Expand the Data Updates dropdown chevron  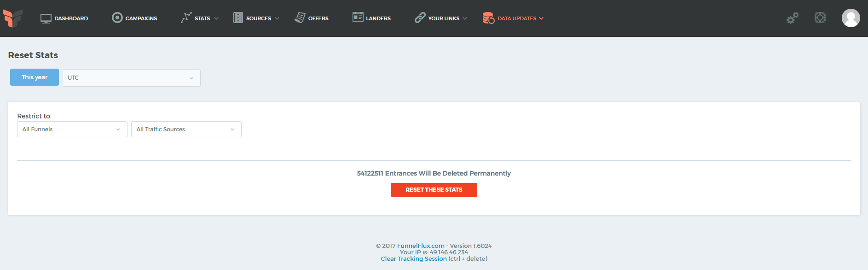(x=541, y=18)
